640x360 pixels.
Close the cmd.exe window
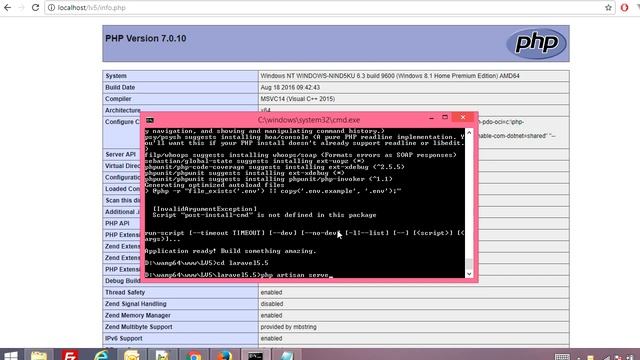coord(463,118)
